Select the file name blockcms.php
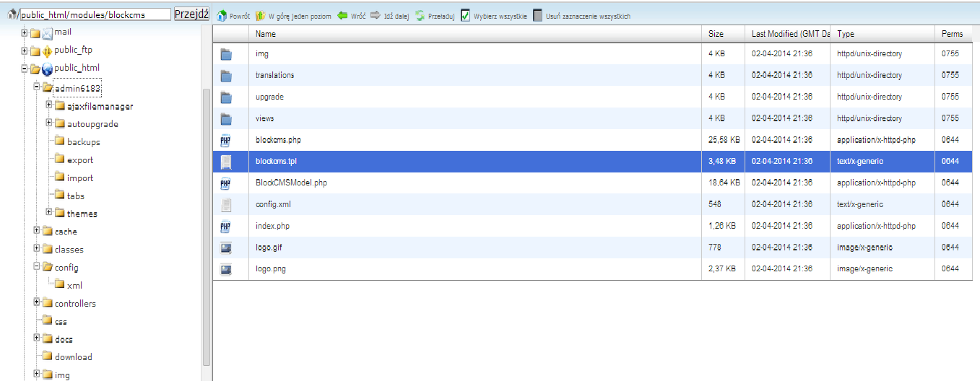Screen dimensions: 980x381 click(278, 140)
